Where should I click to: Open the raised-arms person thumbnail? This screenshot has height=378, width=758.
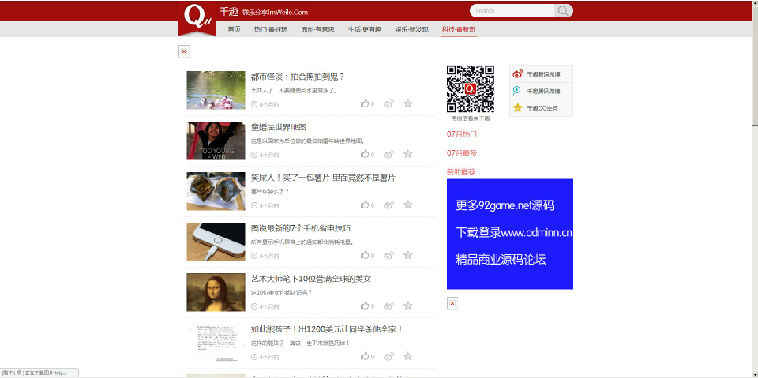(216, 141)
